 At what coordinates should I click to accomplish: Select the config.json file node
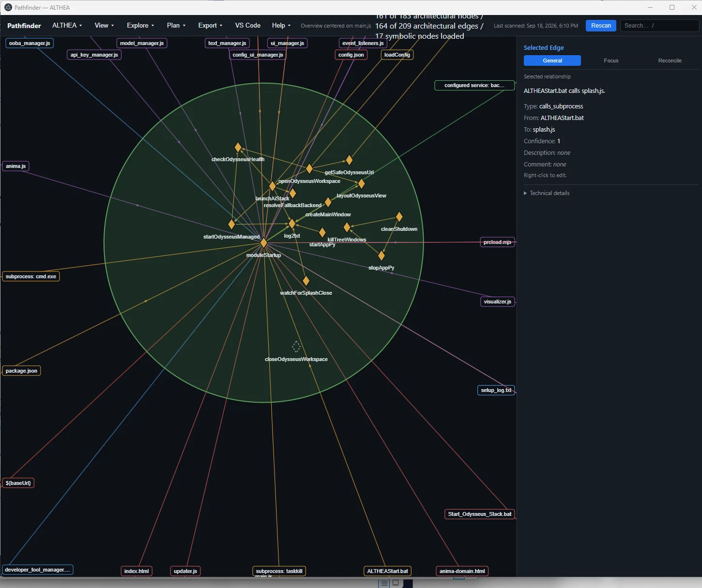pos(351,55)
